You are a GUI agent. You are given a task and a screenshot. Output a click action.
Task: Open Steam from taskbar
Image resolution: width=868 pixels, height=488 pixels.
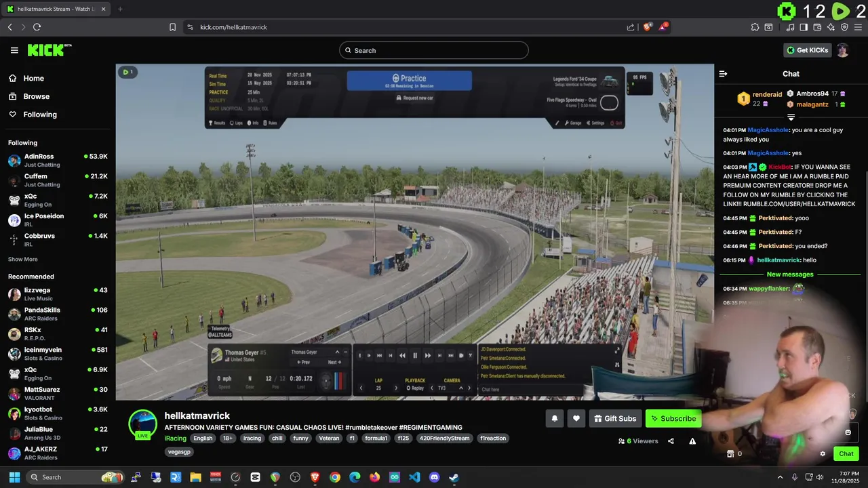pyautogui.click(x=454, y=477)
